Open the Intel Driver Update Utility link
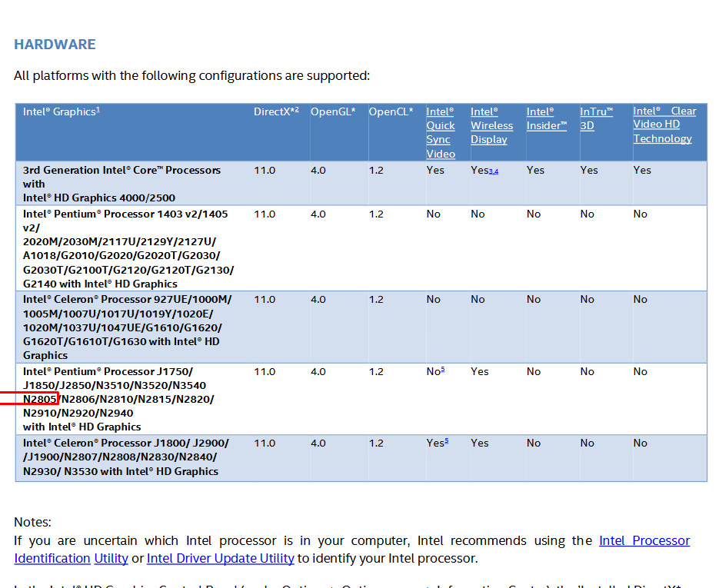Screen dimensions: 719x588 click(x=220, y=558)
